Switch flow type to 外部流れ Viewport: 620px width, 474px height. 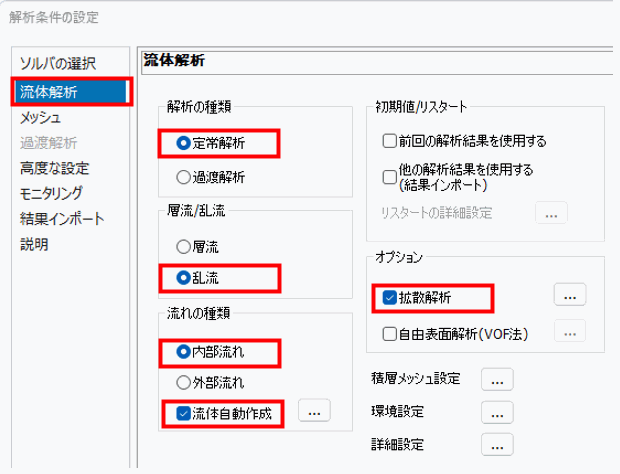point(183,381)
